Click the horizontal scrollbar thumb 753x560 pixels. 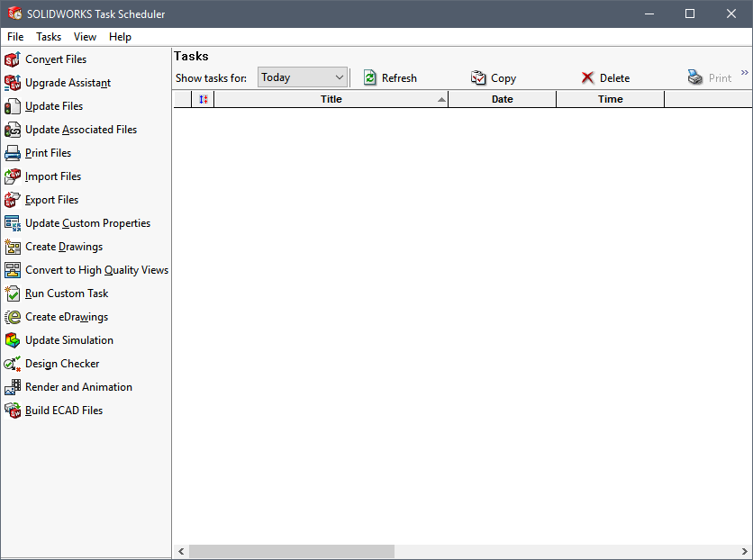pyautogui.click(x=292, y=551)
